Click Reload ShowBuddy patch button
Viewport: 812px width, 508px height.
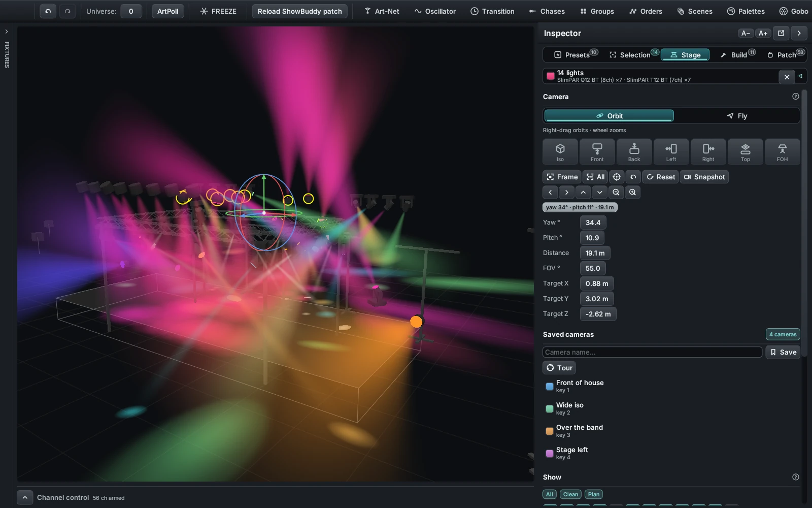pos(300,11)
